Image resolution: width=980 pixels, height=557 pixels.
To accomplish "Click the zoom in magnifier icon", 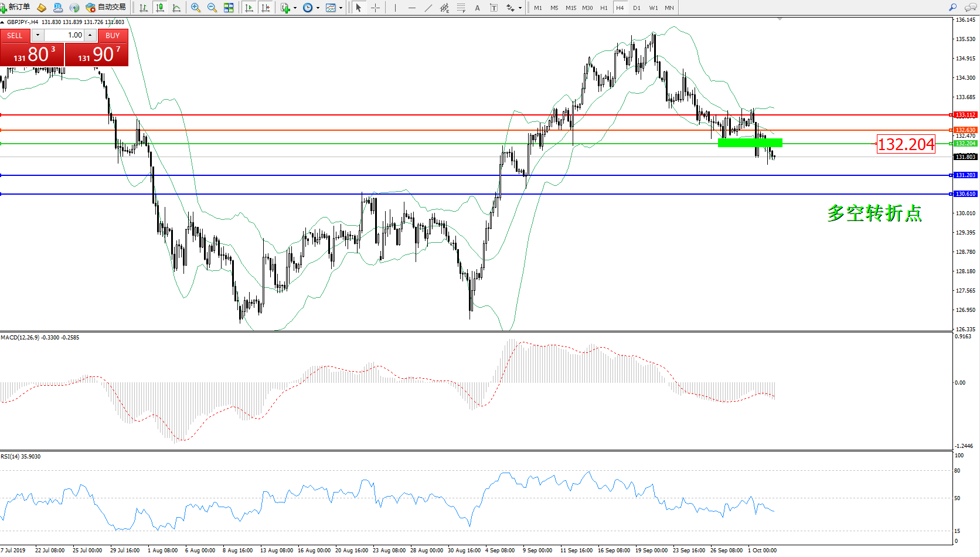I will [x=196, y=8].
